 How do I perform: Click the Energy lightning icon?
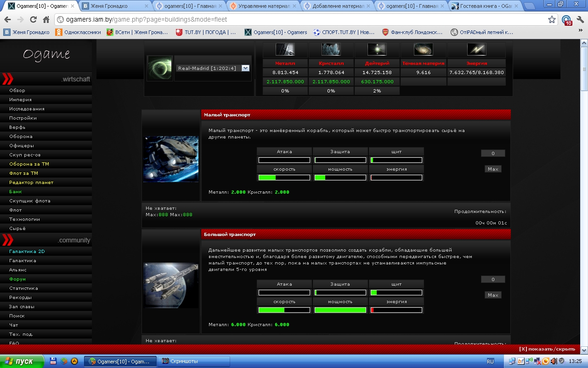476,49
